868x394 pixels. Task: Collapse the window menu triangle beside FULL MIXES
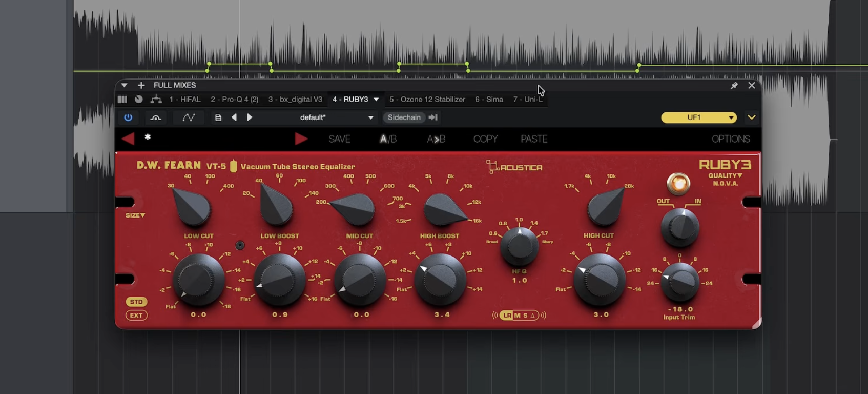coord(124,85)
